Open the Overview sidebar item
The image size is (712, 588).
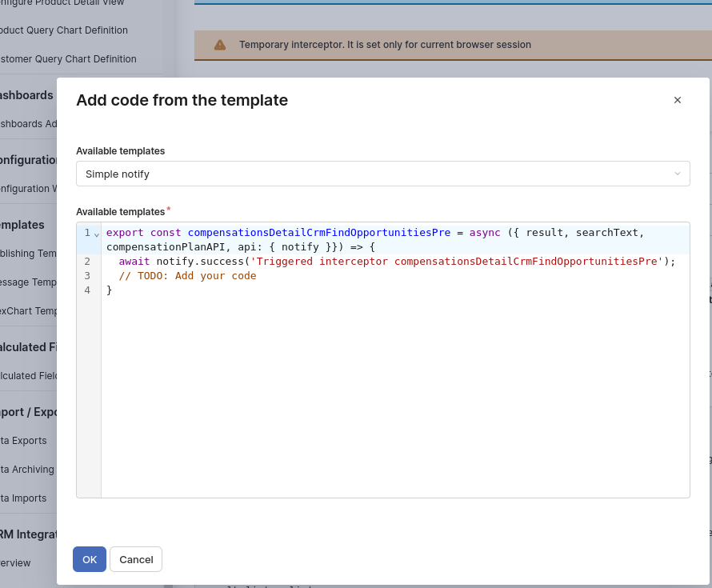(x=16, y=563)
